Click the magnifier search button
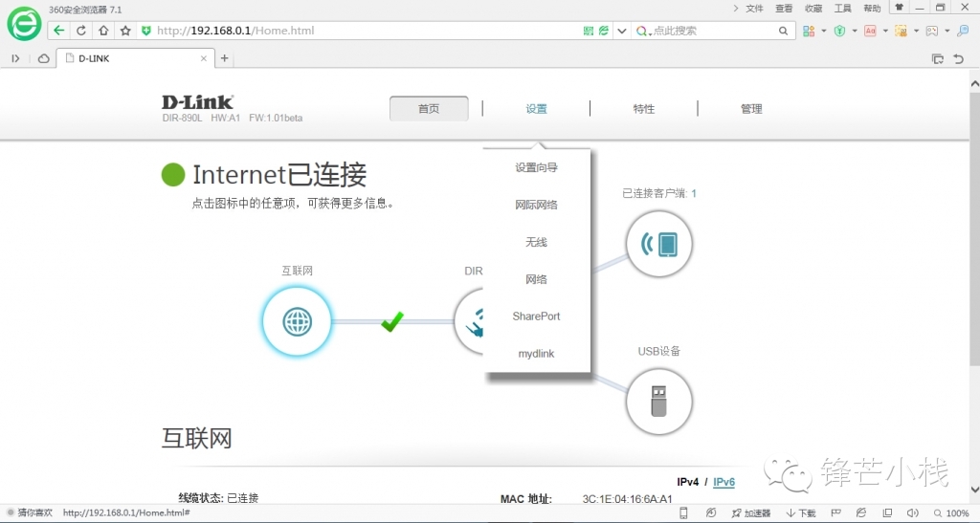This screenshot has height=523, width=980. [x=783, y=31]
